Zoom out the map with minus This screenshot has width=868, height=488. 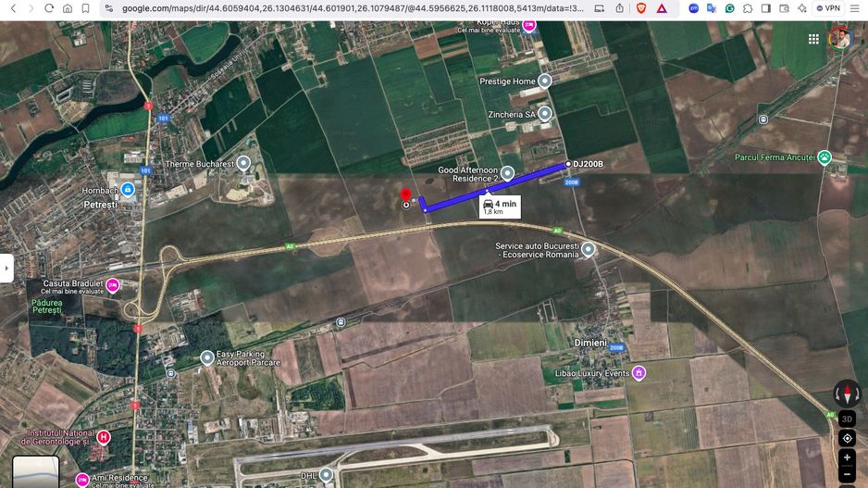point(847,475)
